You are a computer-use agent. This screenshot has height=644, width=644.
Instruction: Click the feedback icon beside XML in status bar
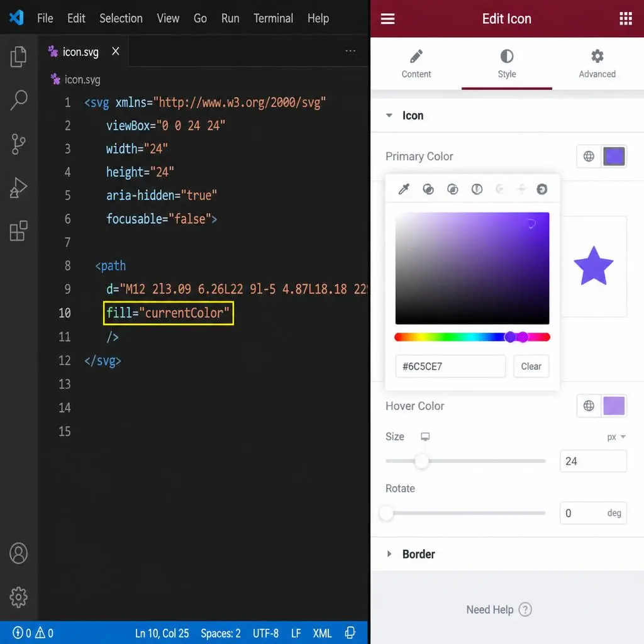pos(350,633)
